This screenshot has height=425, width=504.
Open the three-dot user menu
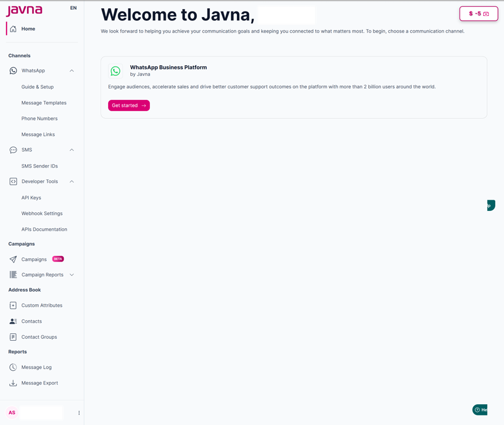[x=79, y=413]
